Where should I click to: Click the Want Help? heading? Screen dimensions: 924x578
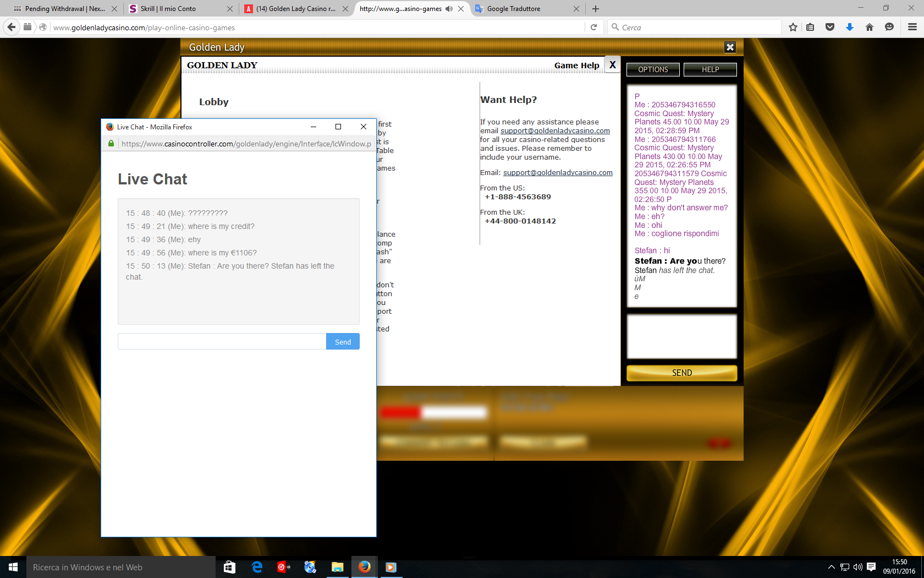(x=508, y=100)
